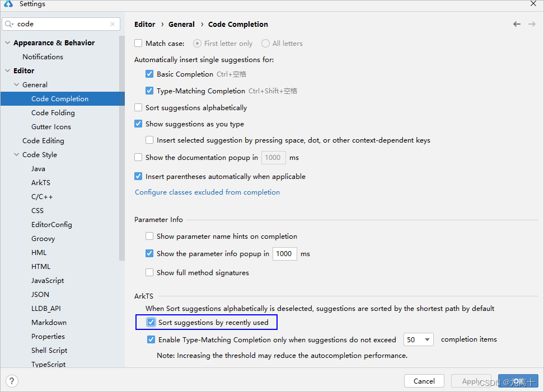Open Markdown code style settings
Image resolution: width=544 pixels, height=392 pixels.
[49, 322]
